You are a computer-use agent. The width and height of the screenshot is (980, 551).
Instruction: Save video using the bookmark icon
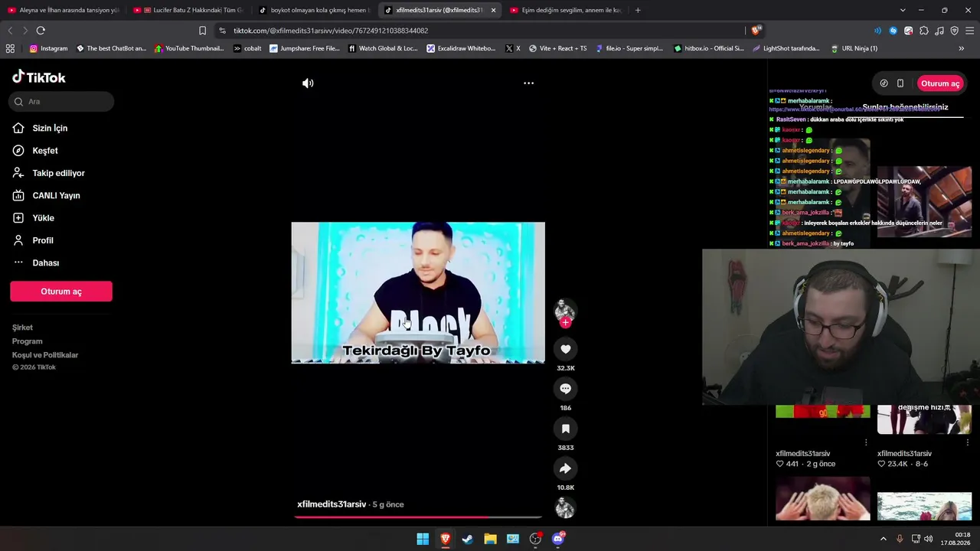pos(566,429)
